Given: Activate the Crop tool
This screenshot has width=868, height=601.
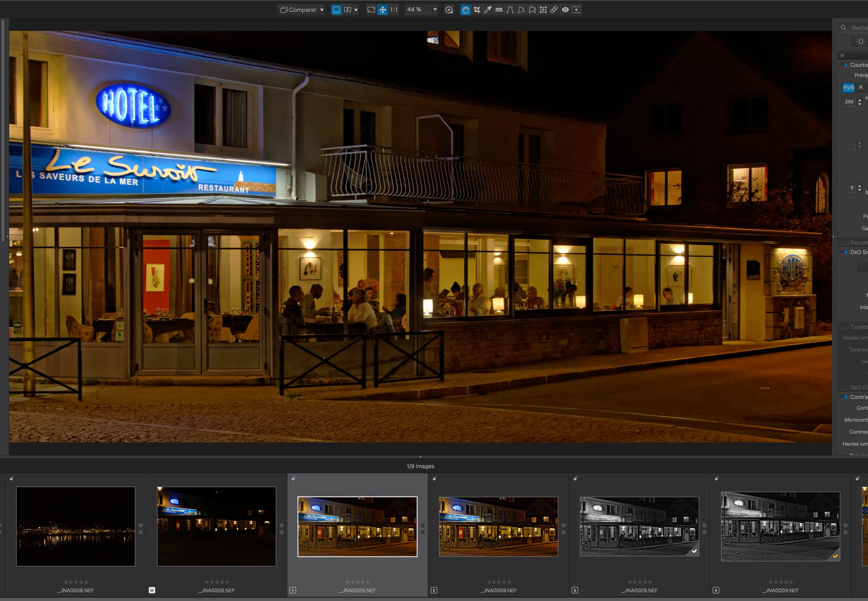Looking at the screenshot, I should [476, 9].
